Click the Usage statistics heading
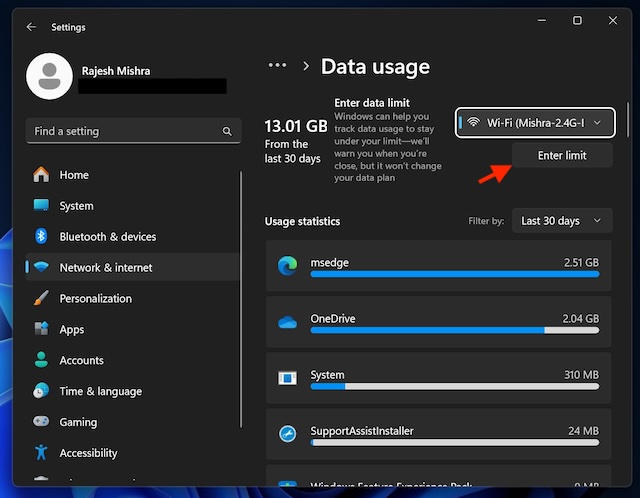Image resolution: width=640 pixels, height=498 pixels. [302, 221]
